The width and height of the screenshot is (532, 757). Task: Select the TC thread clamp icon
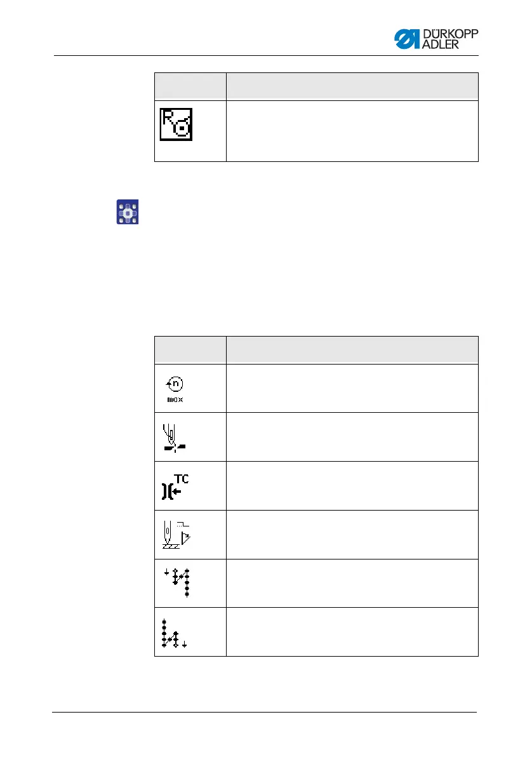pyautogui.click(x=175, y=486)
